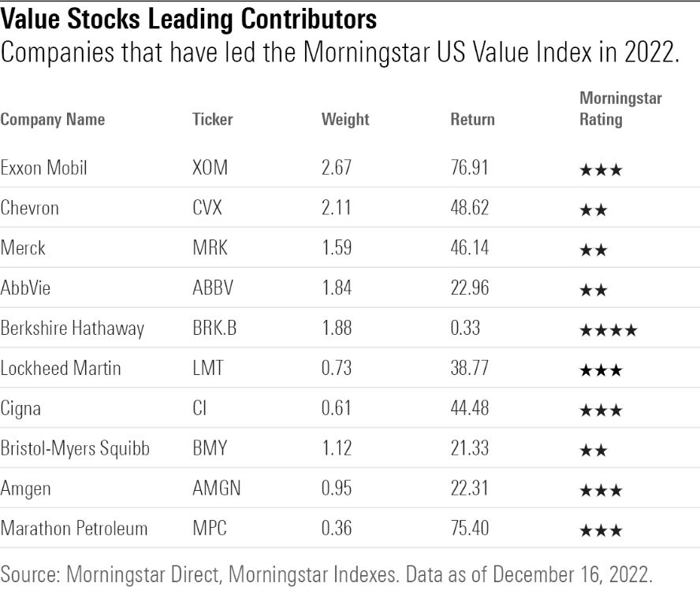The height and width of the screenshot is (594, 700).
Task: Click the XOM ticker symbol
Action: pyautogui.click(x=210, y=169)
